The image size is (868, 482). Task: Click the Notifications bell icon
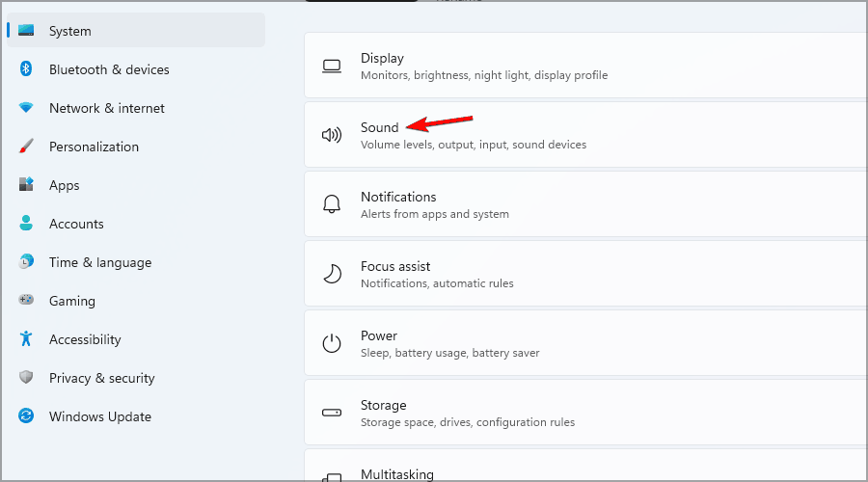(332, 204)
